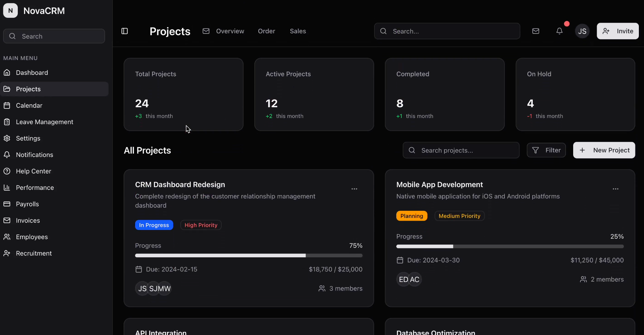The width and height of the screenshot is (644, 335).
Task: Click the NovaCRM logo badge
Action: (x=11, y=11)
